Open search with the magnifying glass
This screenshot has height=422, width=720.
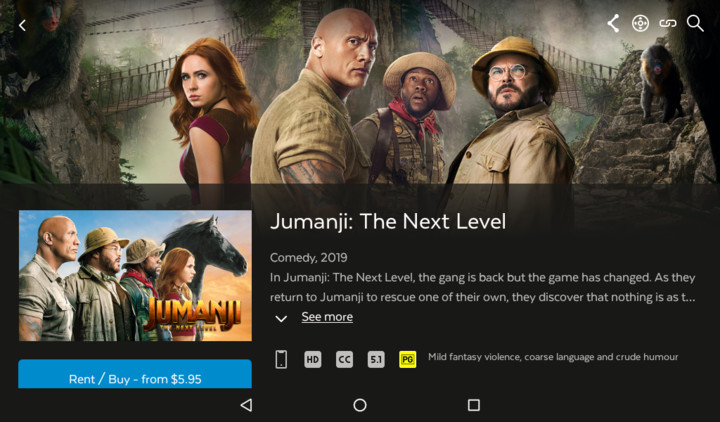point(695,23)
